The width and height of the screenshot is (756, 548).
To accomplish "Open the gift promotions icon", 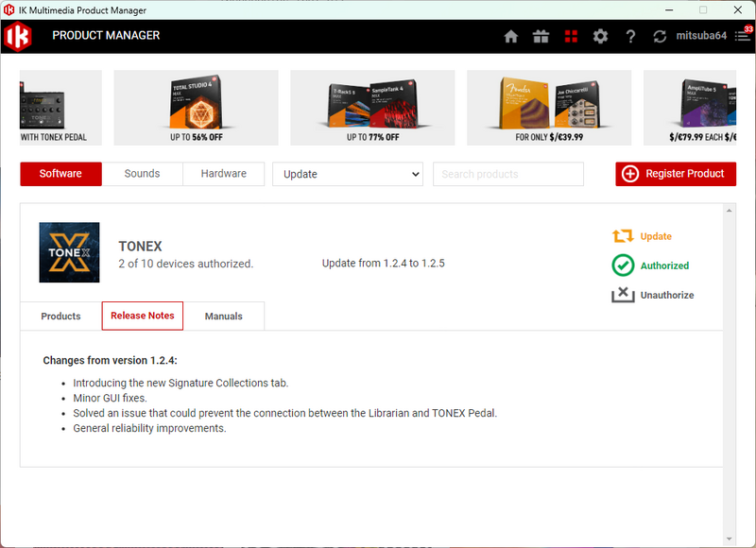I will pyautogui.click(x=541, y=36).
